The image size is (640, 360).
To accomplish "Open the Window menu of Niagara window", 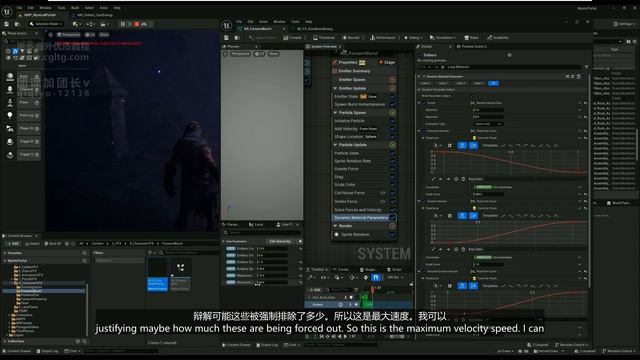I will pos(279,22).
